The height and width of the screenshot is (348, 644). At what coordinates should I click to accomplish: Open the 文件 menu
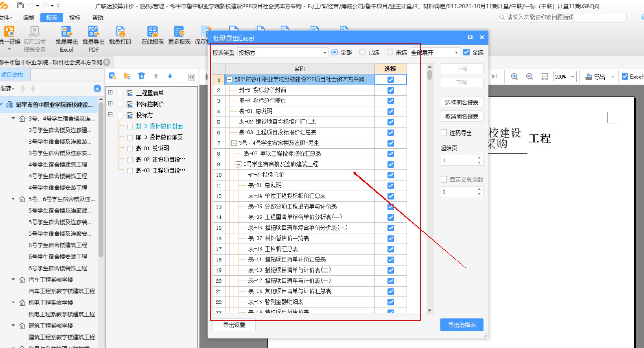(6, 18)
